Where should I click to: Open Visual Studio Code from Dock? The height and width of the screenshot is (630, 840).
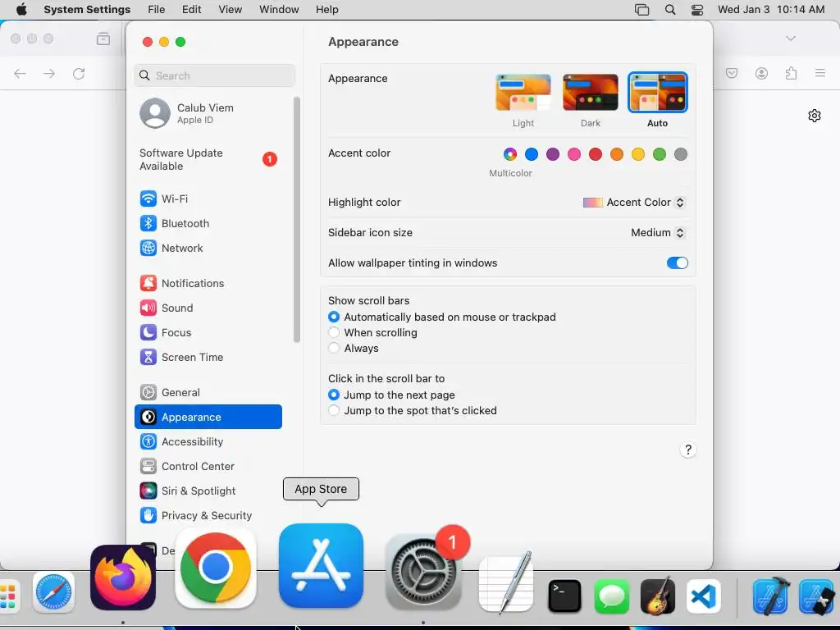pyautogui.click(x=703, y=596)
